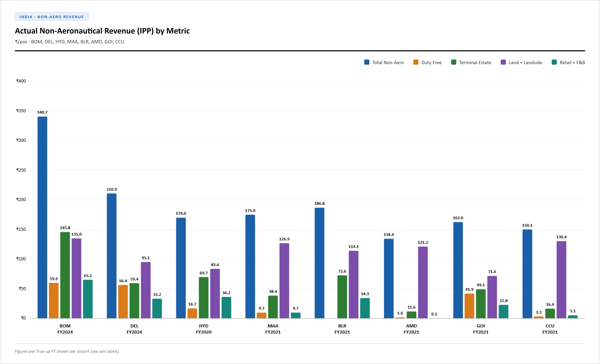This screenshot has height=364, width=600.
Task: Select the GOI green bar labeled 49.1
Action: (x=481, y=304)
